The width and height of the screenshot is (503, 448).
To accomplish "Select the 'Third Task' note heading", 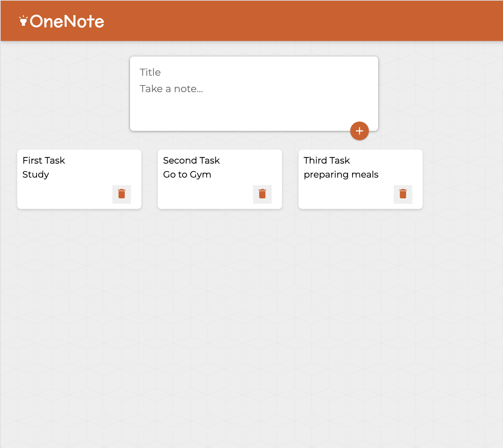I will pos(327,161).
